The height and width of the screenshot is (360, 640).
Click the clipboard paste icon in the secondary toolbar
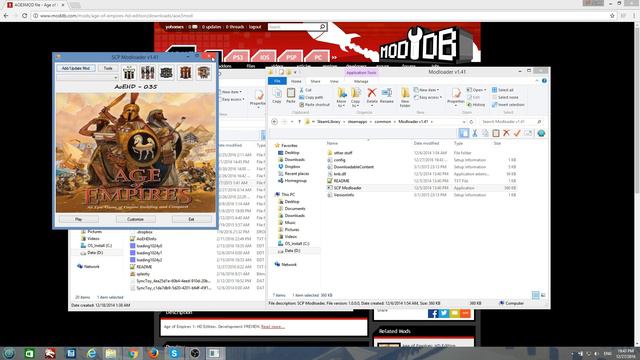click(496, 133)
